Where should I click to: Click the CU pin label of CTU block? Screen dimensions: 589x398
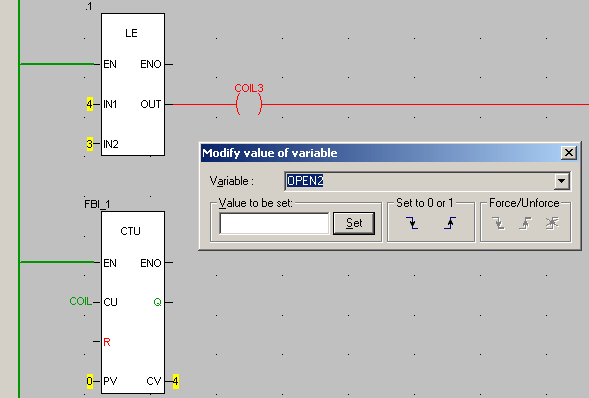(110, 302)
